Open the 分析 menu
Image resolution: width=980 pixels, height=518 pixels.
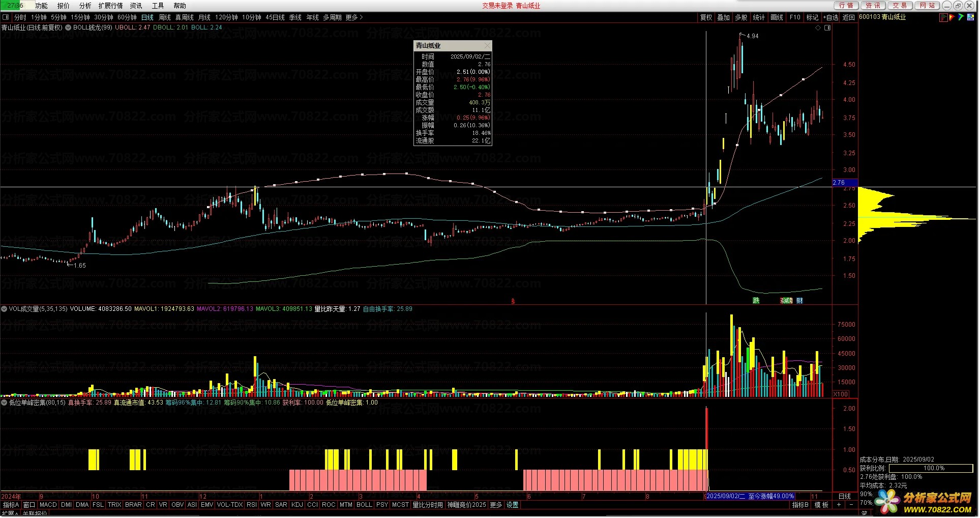click(85, 6)
